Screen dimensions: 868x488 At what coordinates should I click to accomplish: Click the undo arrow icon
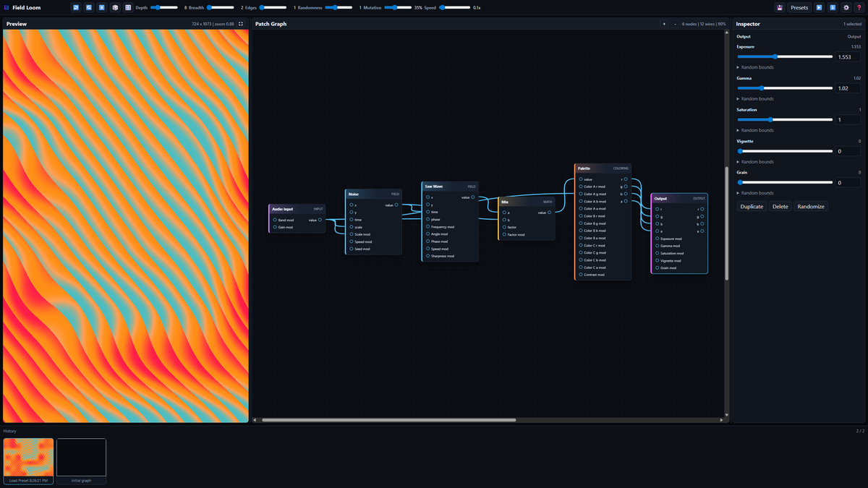[x=76, y=7]
